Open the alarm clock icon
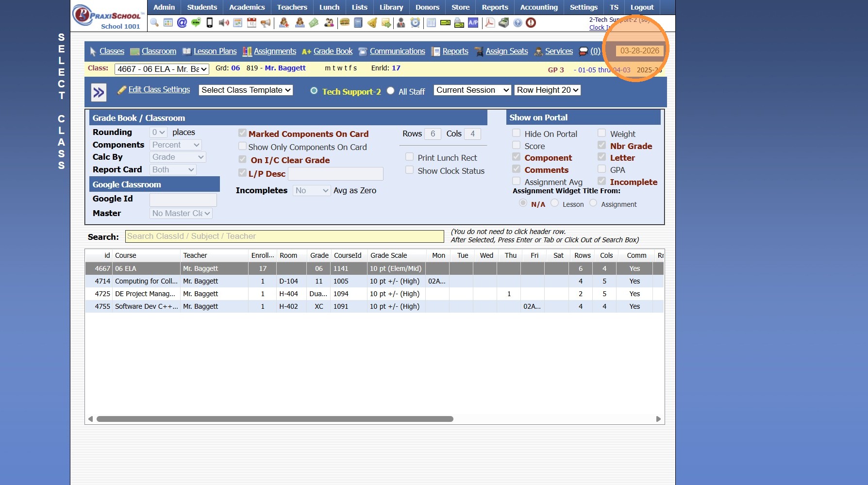Image resolution: width=868 pixels, height=485 pixels. (415, 22)
